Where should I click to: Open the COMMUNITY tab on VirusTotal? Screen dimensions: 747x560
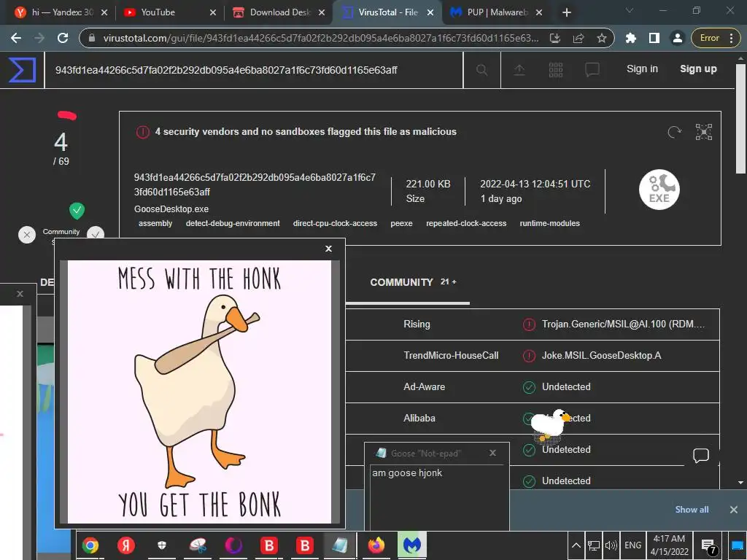click(x=413, y=282)
